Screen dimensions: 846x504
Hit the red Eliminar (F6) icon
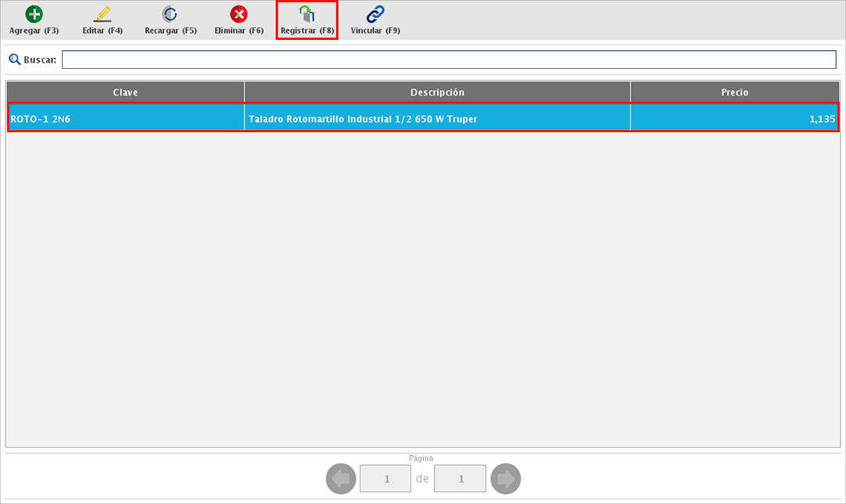pyautogui.click(x=239, y=14)
